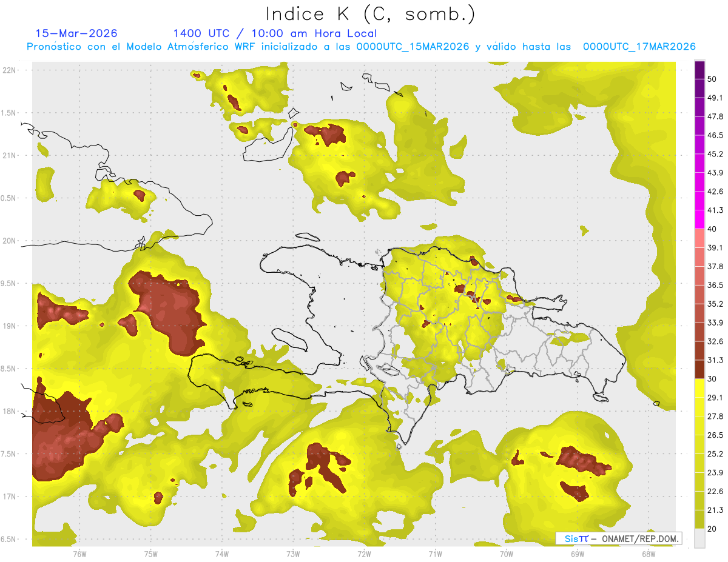Click the colorbar value "23.9"
Viewport: 728px width, 562px height.
715,473
